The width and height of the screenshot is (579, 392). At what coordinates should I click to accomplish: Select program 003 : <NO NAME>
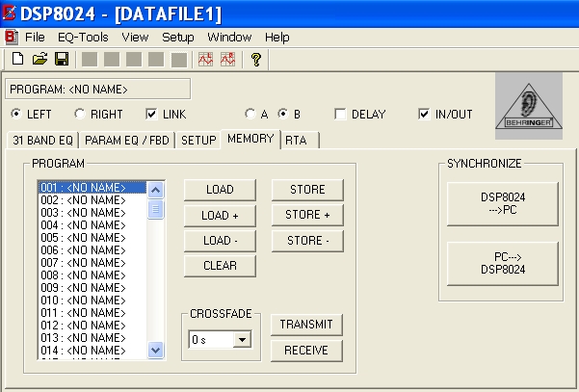(x=92, y=213)
